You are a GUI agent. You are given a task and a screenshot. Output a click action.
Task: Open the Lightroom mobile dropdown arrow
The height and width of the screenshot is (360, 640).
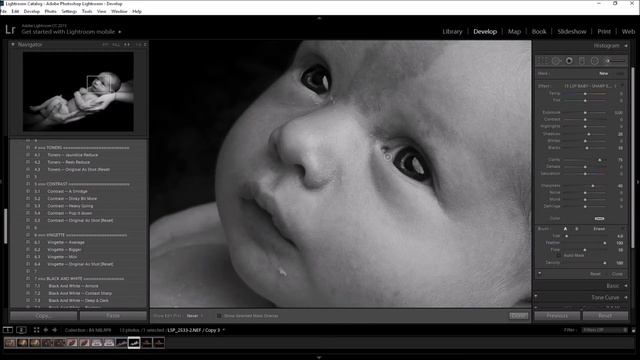120,32
